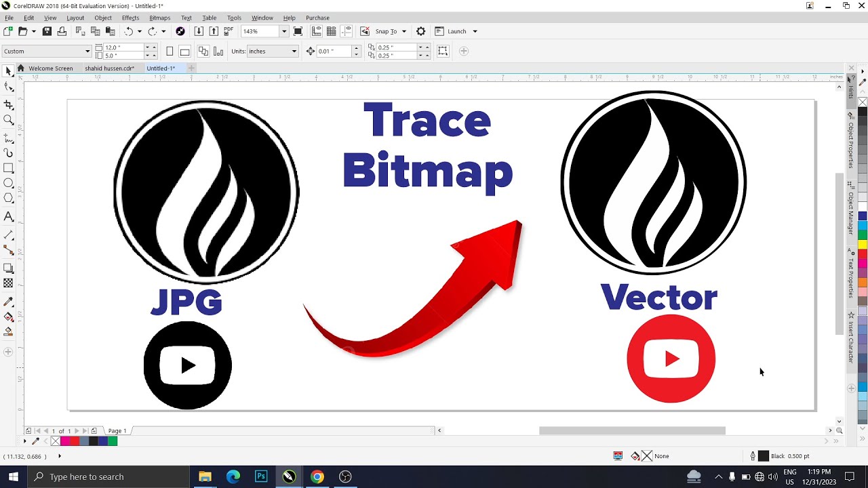Click the Copy icon

point(95,31)
